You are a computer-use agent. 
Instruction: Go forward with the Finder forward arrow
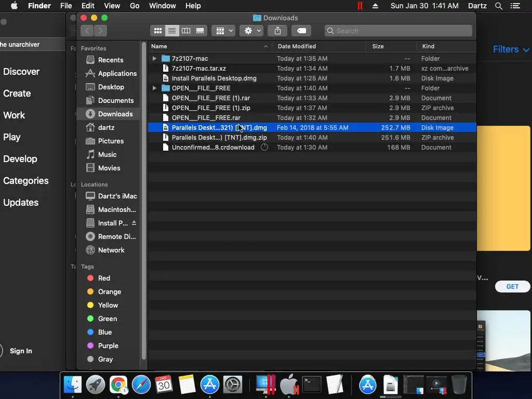[x=100, y=31]
